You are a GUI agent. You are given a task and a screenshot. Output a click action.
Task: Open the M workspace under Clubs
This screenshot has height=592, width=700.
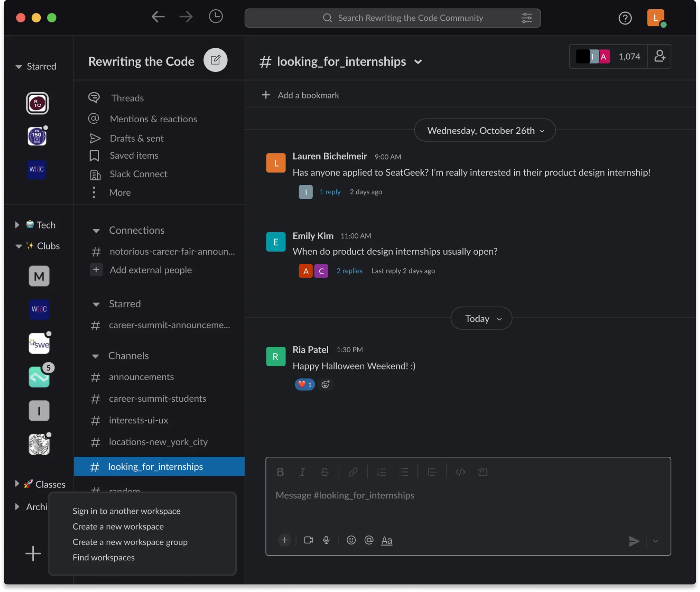tap(39, 276)
